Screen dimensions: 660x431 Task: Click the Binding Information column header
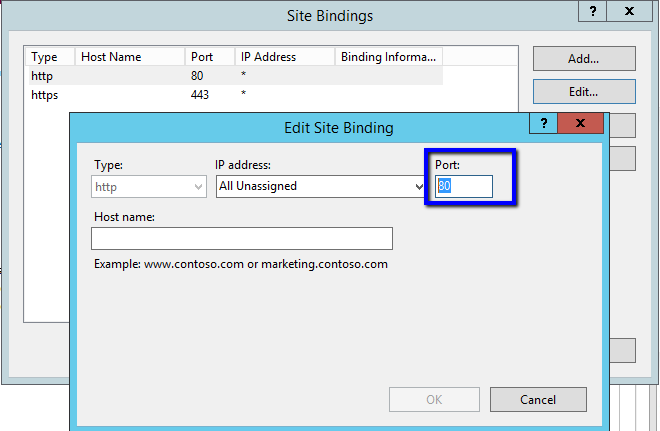pyautogui.click(x=389, y=57)
